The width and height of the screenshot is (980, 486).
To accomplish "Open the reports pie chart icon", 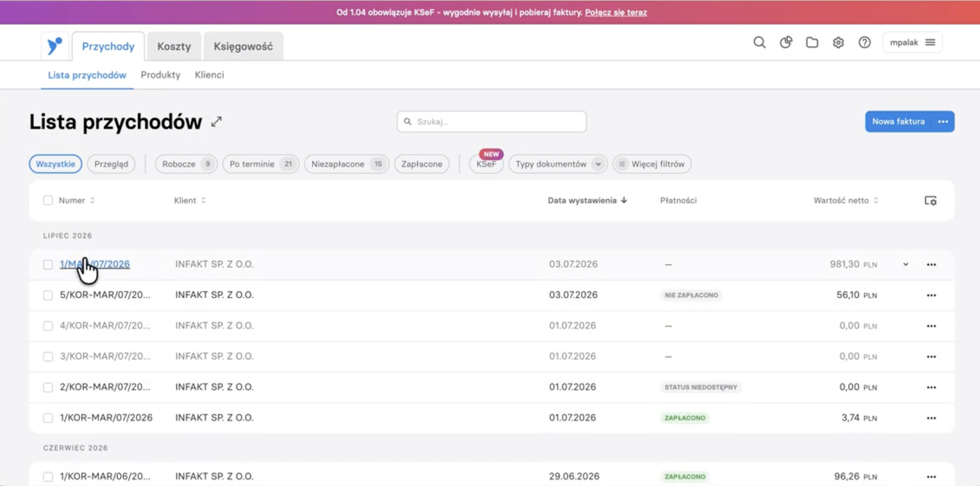I will (786, 42).
